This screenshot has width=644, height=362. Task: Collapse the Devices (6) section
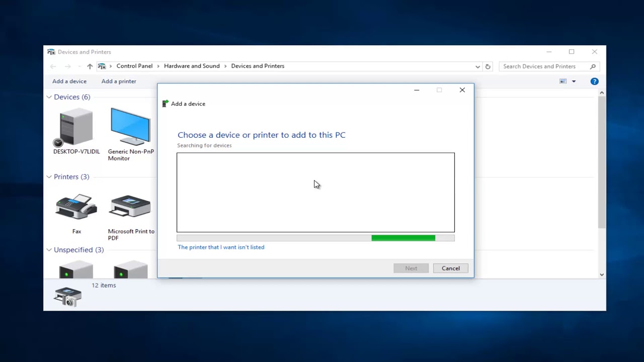pos(49,97)
